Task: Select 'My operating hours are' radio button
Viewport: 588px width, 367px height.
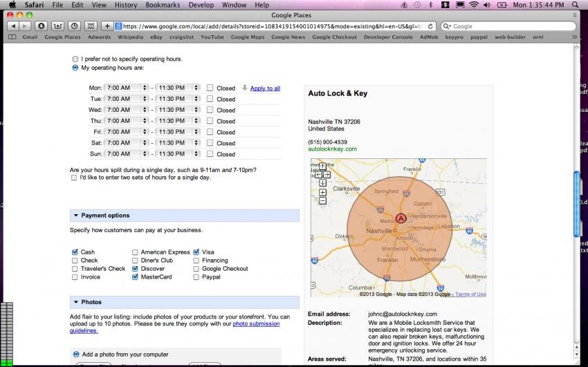Action: point(75,68)
